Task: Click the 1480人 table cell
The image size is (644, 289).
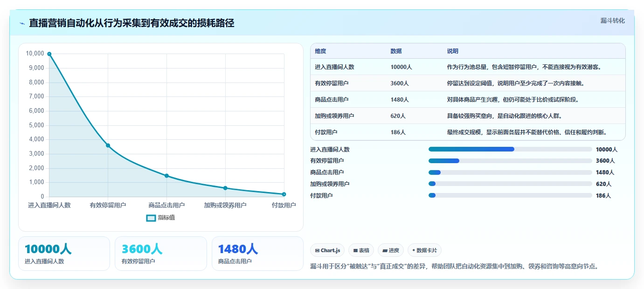Action: click(x=400, y=100)
